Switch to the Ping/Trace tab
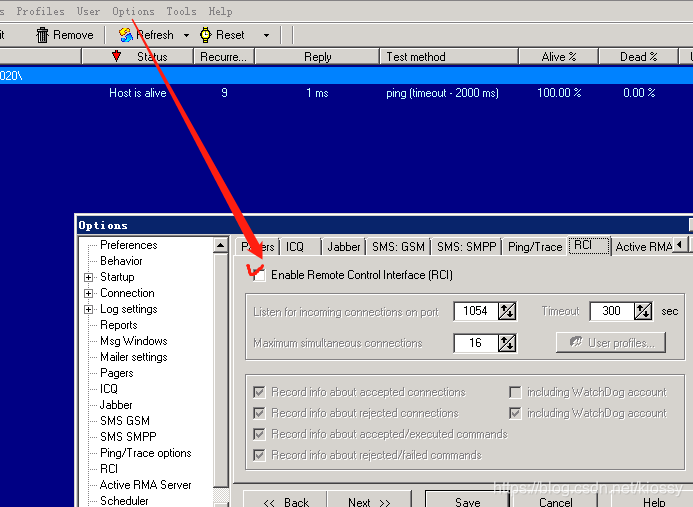The height and width of the screenshot is (507, 693). pos(535,247)
